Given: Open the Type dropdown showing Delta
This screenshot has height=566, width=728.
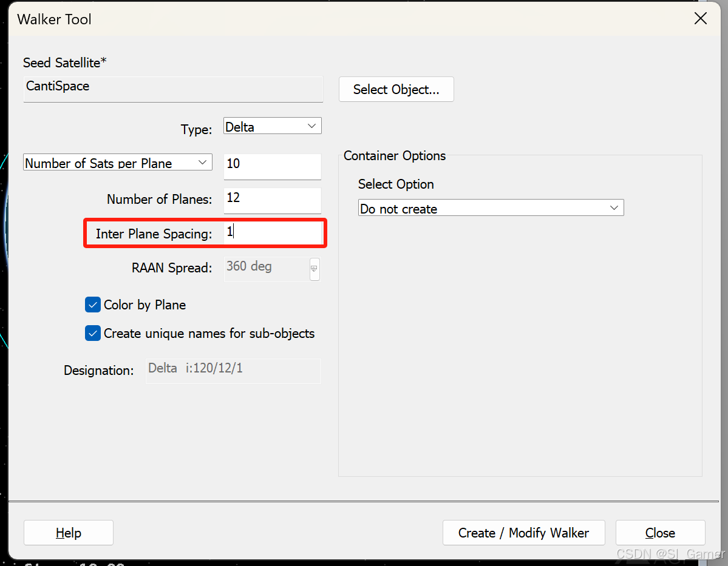Looking at the screenshot, I should [x=272, y=126].
